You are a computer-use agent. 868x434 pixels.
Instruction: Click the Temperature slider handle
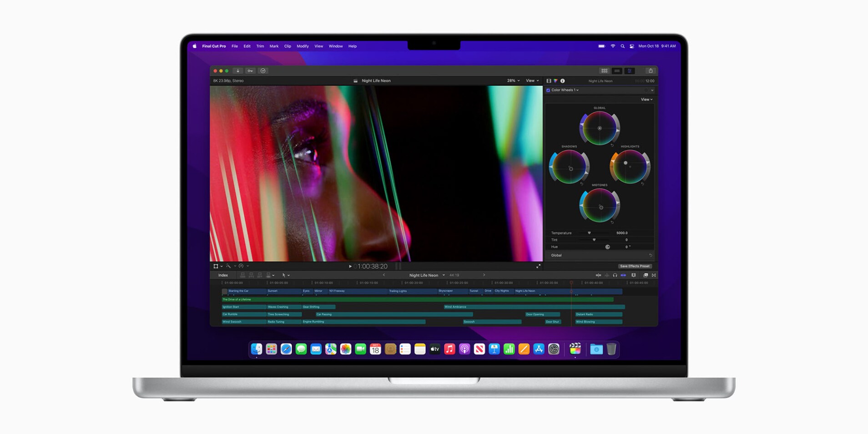[x=589, y=233]
